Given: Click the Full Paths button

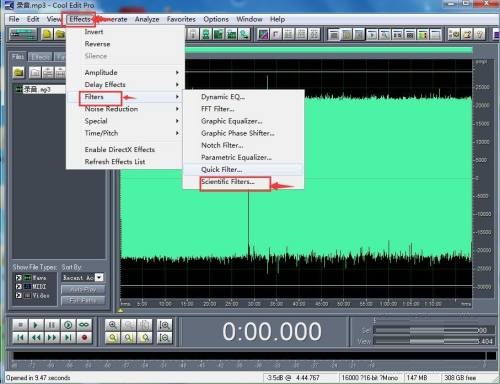Looking at the screenshot, I should [83, 300].
